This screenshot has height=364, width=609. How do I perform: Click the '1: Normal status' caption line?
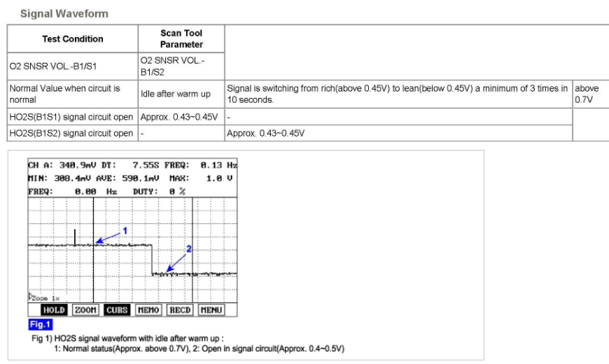pos(199,349)
